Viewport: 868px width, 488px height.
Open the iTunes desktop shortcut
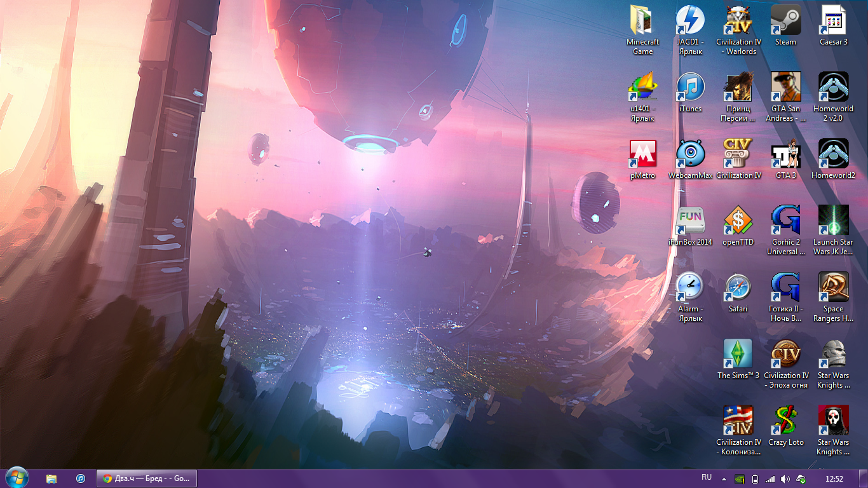pyautogui.click(x=690, y=92)
